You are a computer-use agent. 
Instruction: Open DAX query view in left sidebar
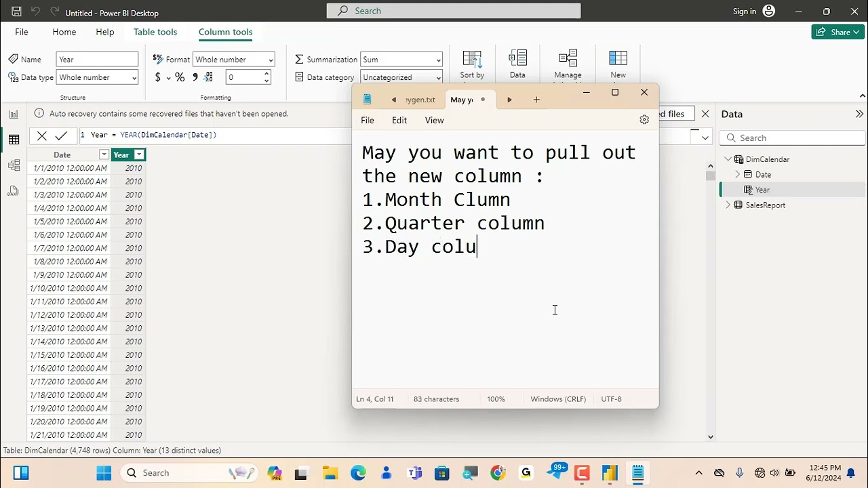(14, 191)
